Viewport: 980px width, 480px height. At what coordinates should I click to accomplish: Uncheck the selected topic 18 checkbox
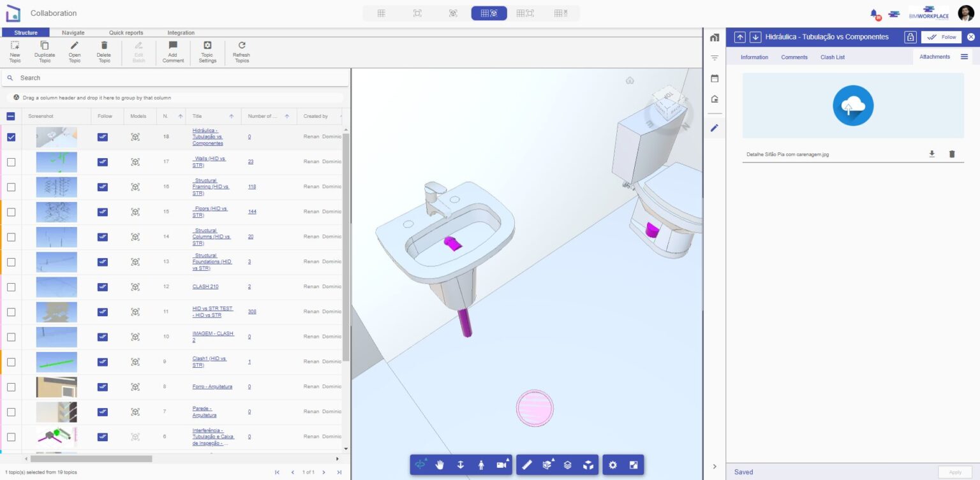click(11, 136)
